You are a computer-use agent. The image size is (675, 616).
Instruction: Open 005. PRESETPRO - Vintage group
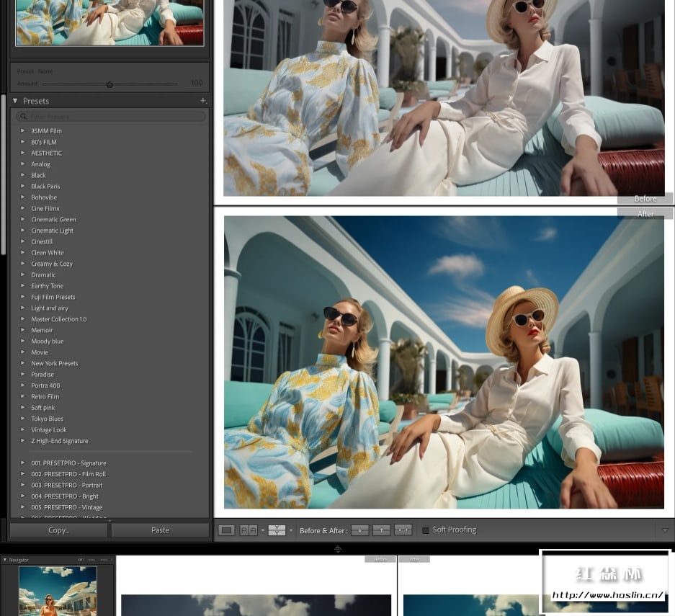[67, 507]
